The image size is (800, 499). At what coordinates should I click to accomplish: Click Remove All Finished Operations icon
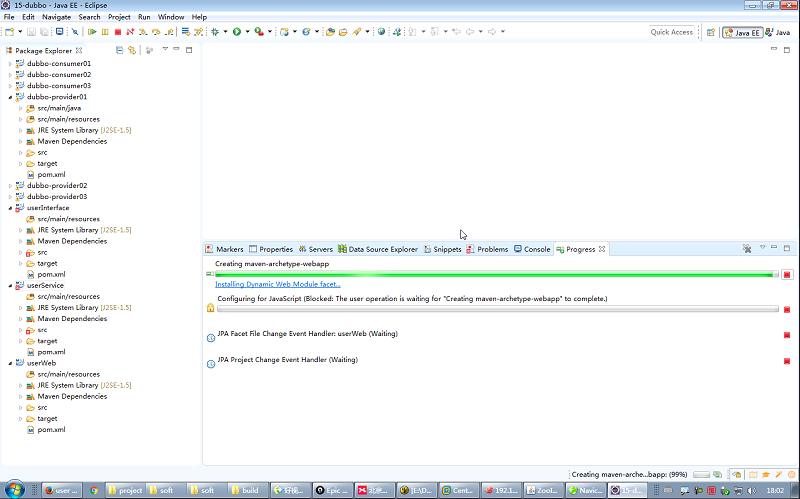746,249
